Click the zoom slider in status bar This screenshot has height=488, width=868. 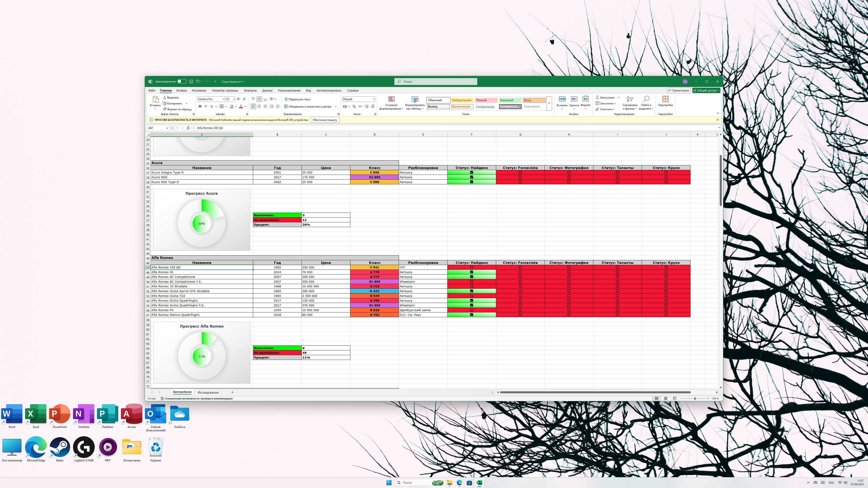695,398
